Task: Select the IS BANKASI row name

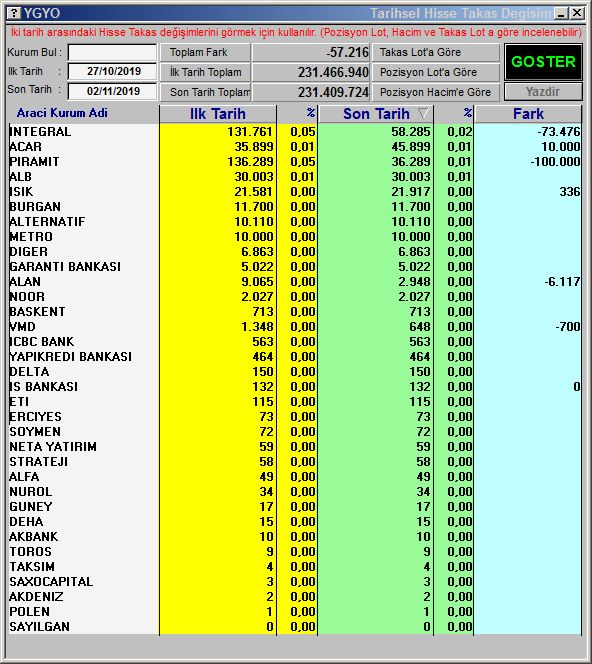Action: coord(44,387)
